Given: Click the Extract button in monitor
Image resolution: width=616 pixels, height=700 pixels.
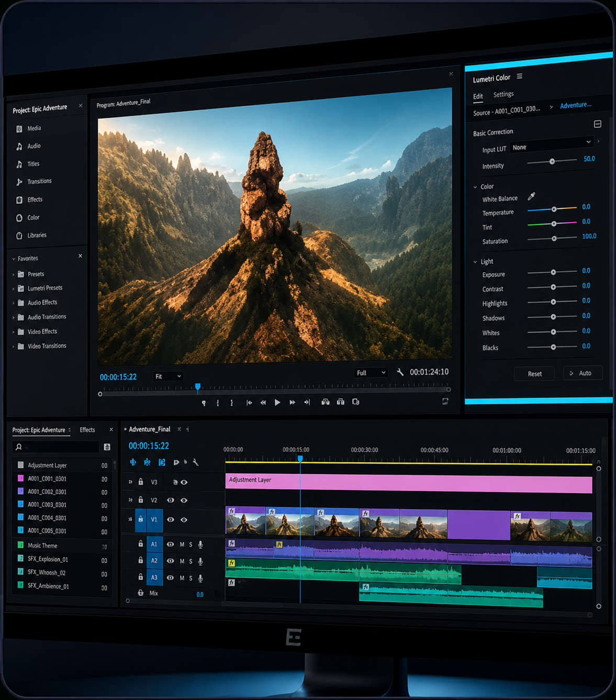Looking at the screenshot, I should 341,402.
